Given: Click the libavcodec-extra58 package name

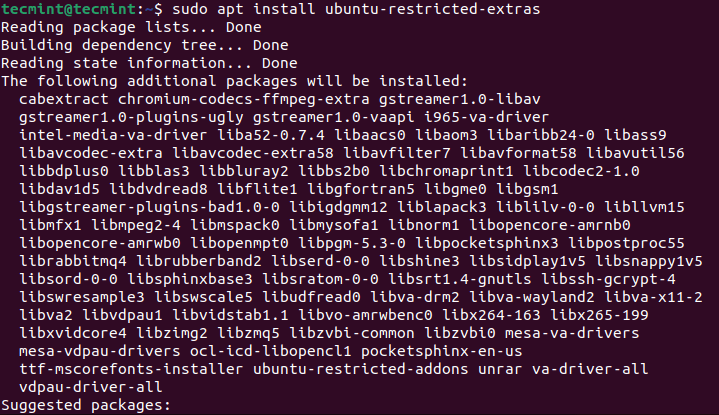Looking at the screenshot, I should 253,153.
